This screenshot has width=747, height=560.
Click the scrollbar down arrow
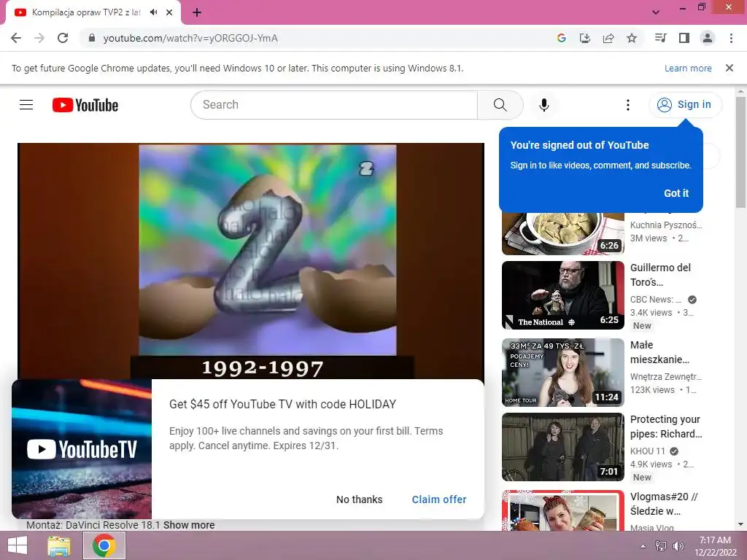coord(740,525)
